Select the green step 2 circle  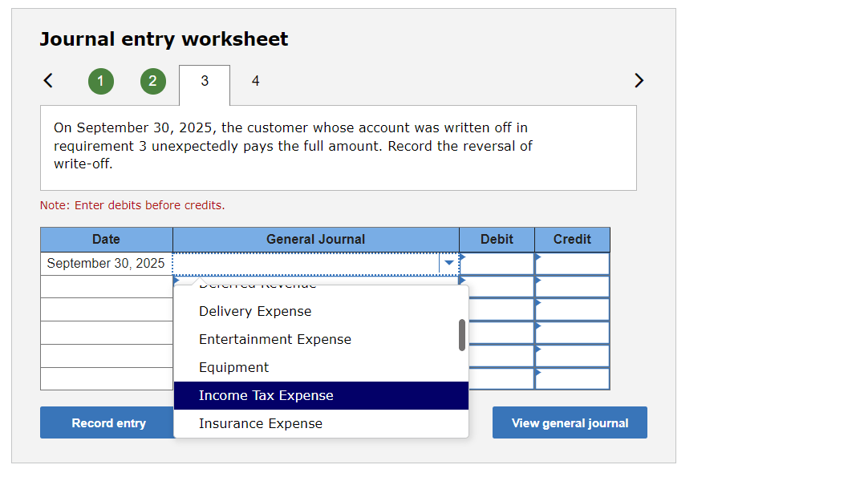point(152,81)
